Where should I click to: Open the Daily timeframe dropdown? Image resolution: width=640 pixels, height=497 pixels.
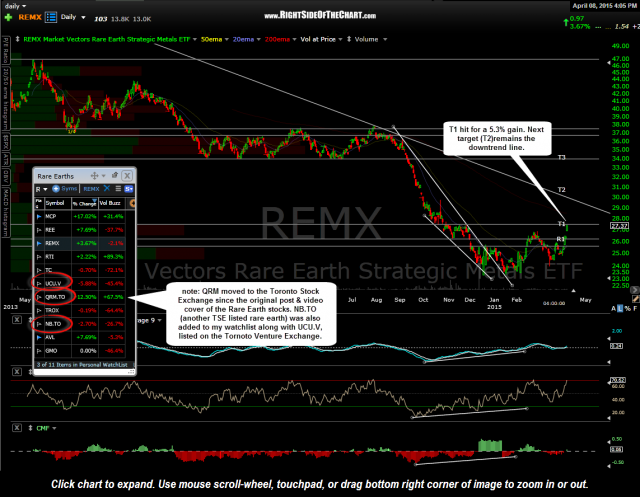tap(73, 17)
